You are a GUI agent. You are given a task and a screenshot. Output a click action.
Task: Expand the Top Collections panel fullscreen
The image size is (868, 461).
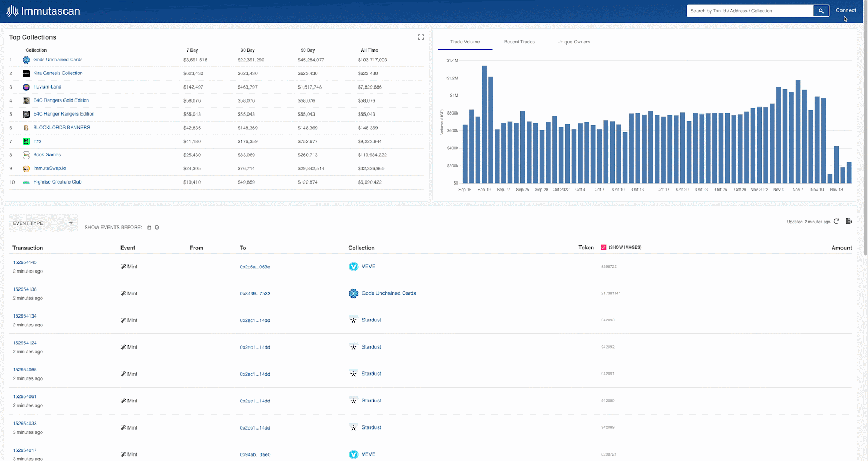tap(420, 37)
